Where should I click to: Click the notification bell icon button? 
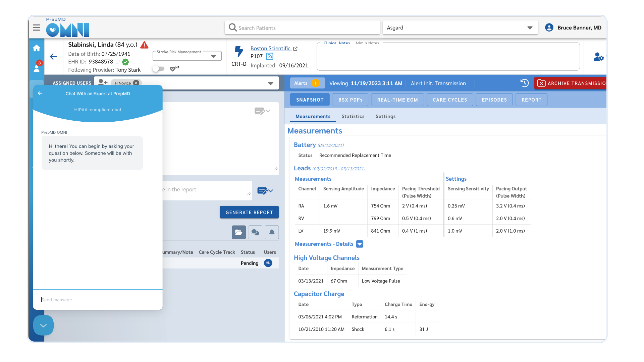[272, 232]
